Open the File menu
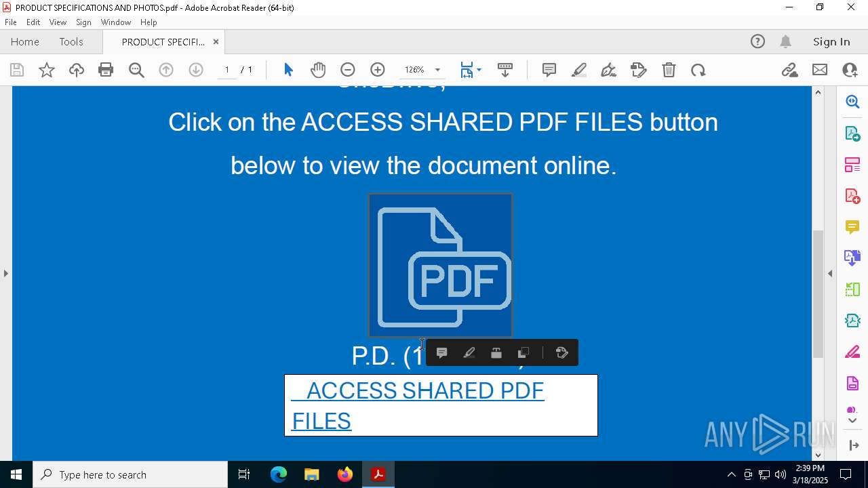Viewport: 868px width, 488px height. (11, 22)
